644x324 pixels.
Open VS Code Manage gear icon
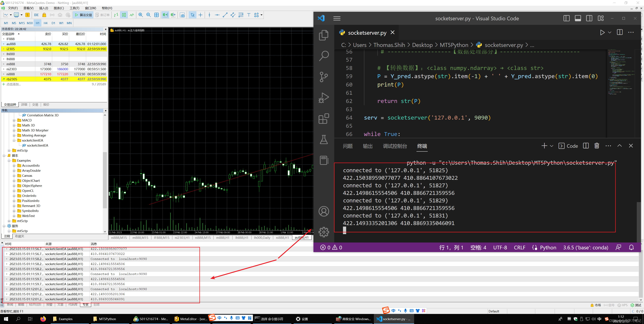coord(324,232)
